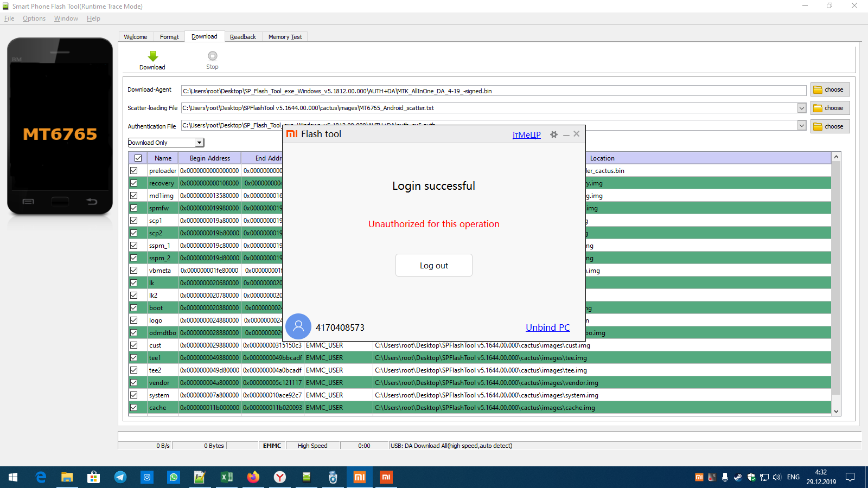This screenshot has width=868, height=488.
Task: Open the Windows Start menu
Action: (13, 477)
